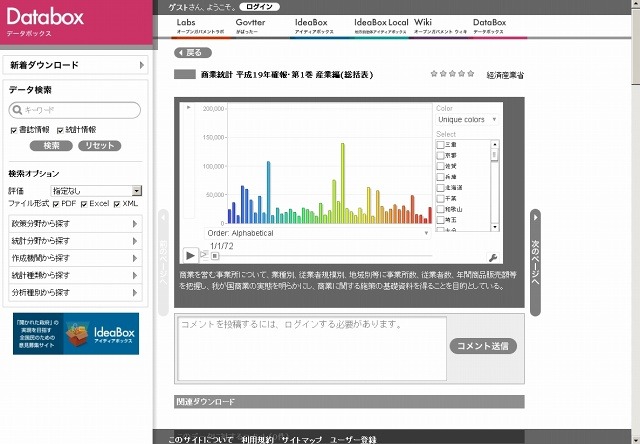Open the Wiki navigation tab
Screen dimensions: 640x444
click(440, 26)
